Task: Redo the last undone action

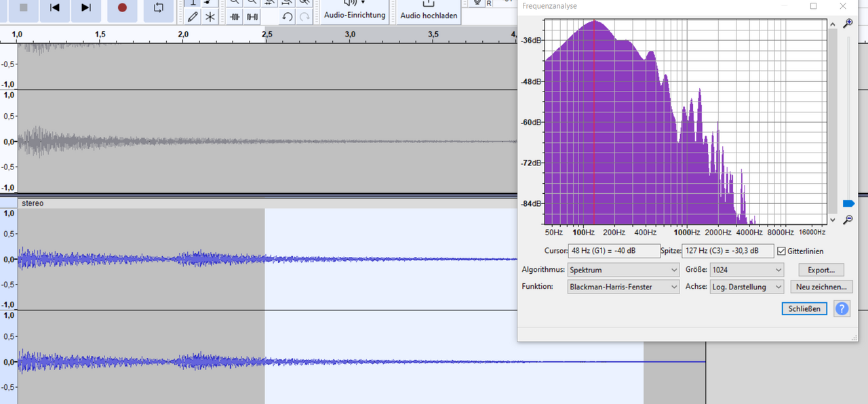Action: (x=305, y=17)
